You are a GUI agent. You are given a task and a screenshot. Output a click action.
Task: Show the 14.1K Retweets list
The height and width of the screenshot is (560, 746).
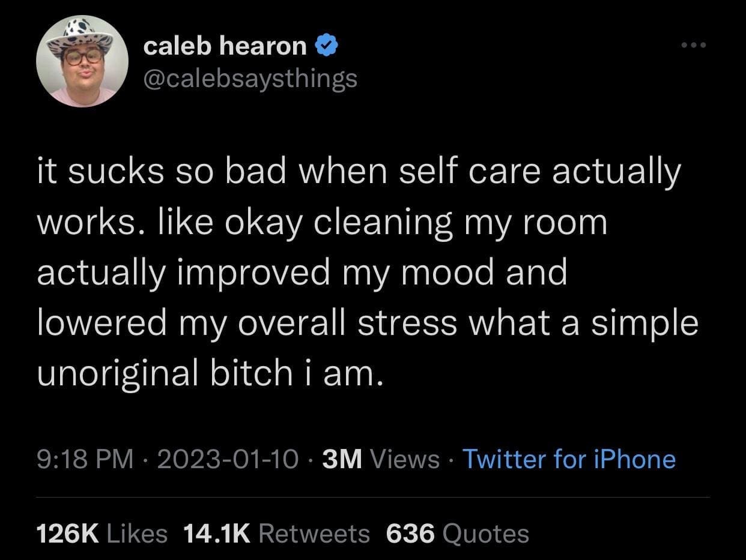(274, 533)
